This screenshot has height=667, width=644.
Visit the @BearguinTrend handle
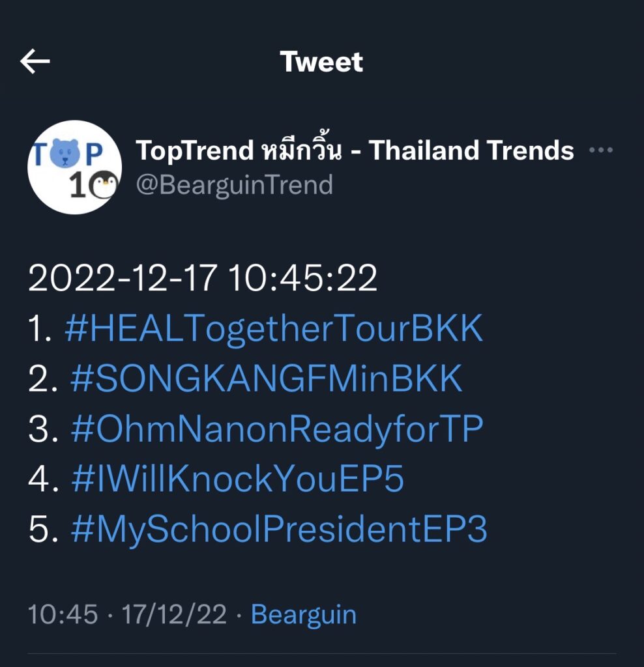234,185
